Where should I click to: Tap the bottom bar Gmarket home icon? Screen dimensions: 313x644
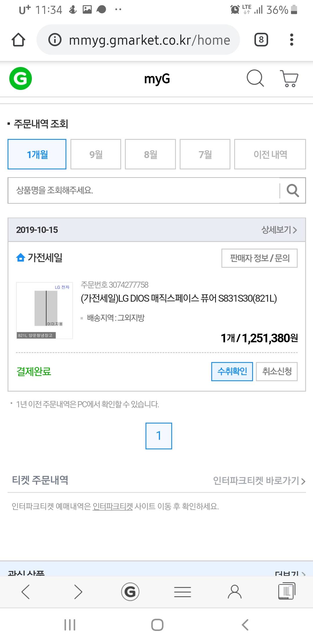(x=130, y=592)
